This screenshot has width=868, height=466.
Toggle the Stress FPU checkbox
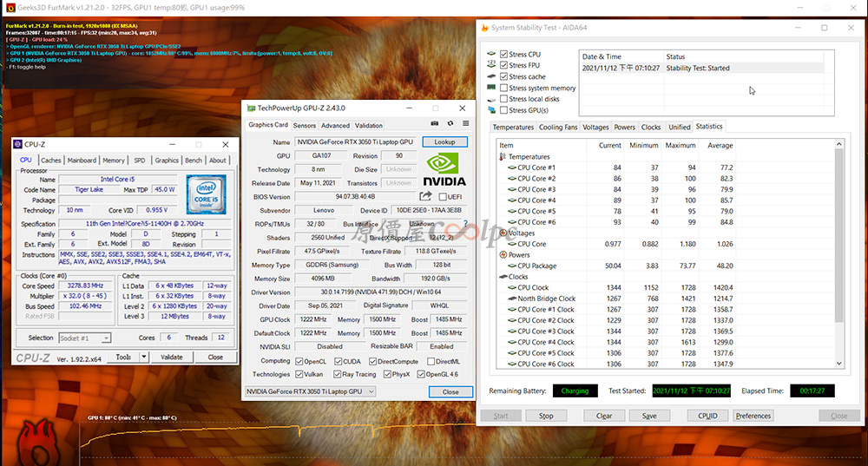(503, 65)
